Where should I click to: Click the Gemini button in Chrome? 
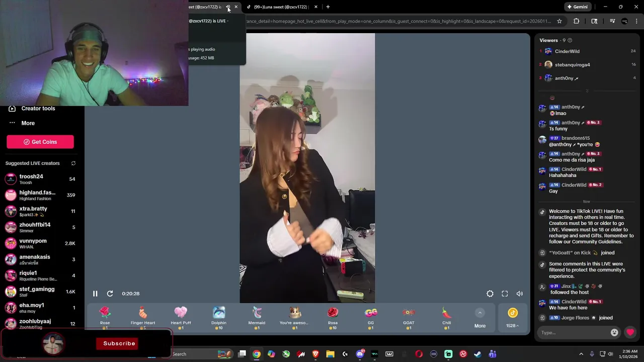point(577,7)
